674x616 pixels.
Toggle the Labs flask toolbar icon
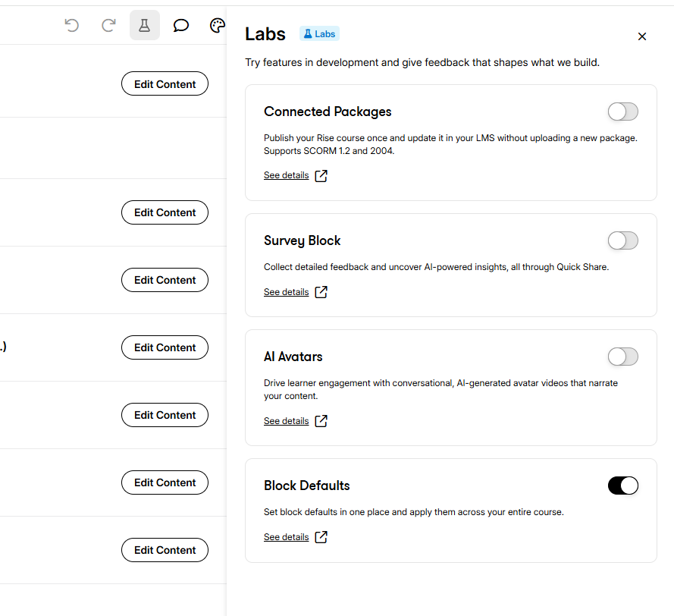coord(145,25)
